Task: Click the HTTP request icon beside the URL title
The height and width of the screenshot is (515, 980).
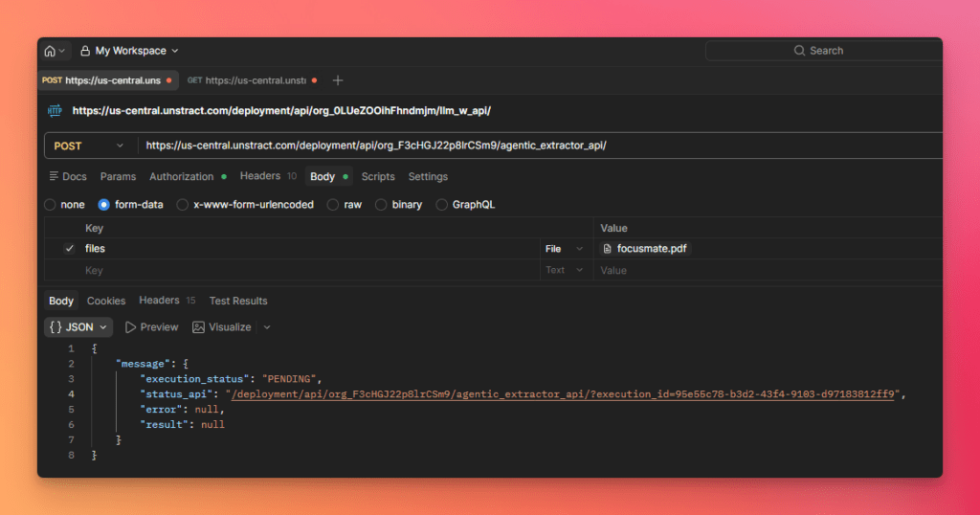Action: 55,110
